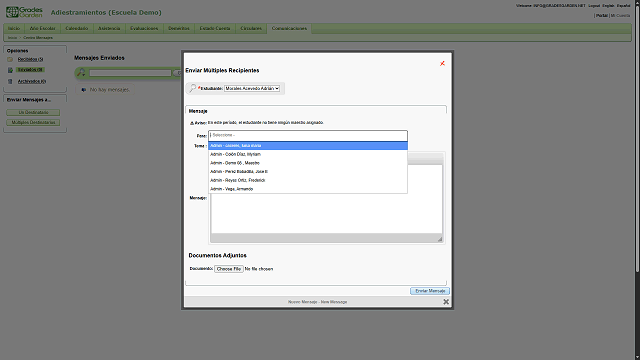Click the Un Destinatario button

(33, 112)
